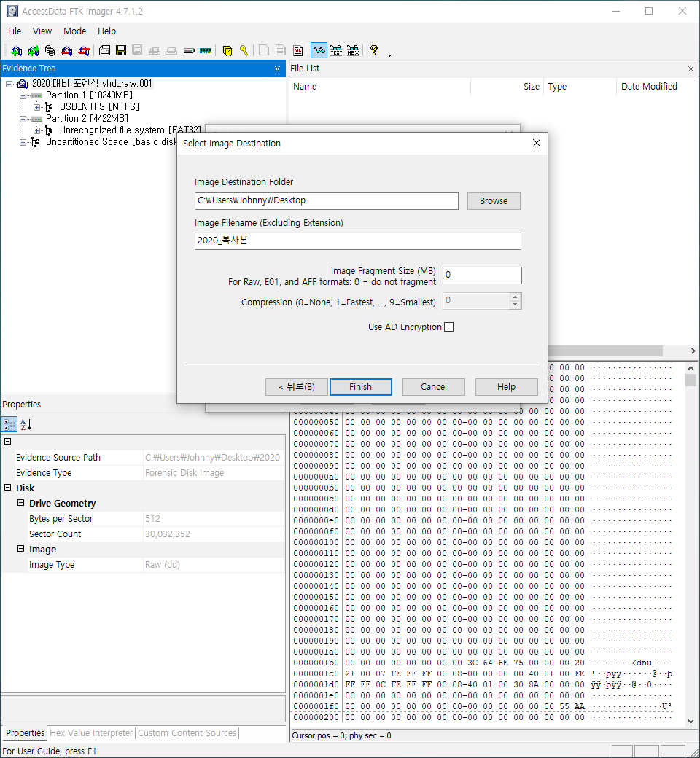The width and height of the screenshot is (700, 758).
Task: Collapse the Image property group
Action: (x=21, y=549)
